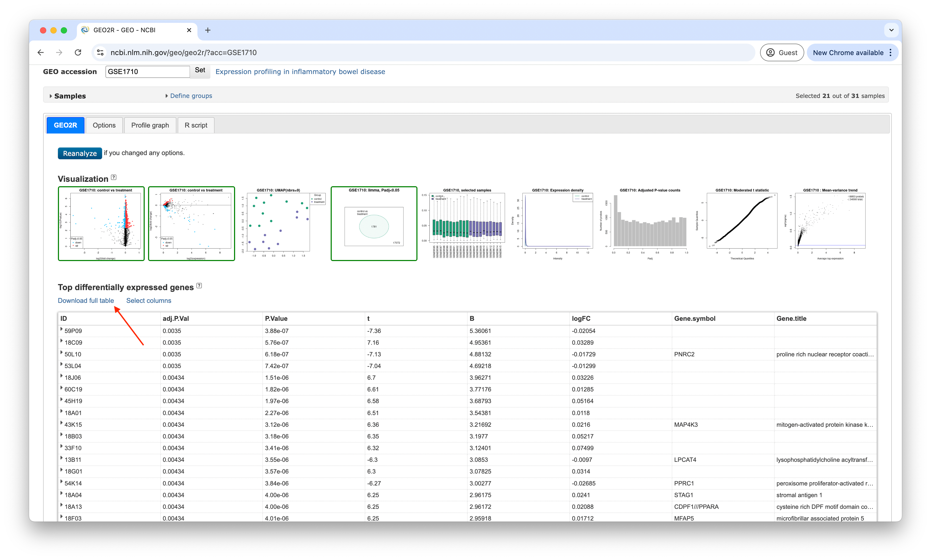Open the Chrome three-dot menu
The height and width of the screenshot is (560, 931).
(891, 52)
